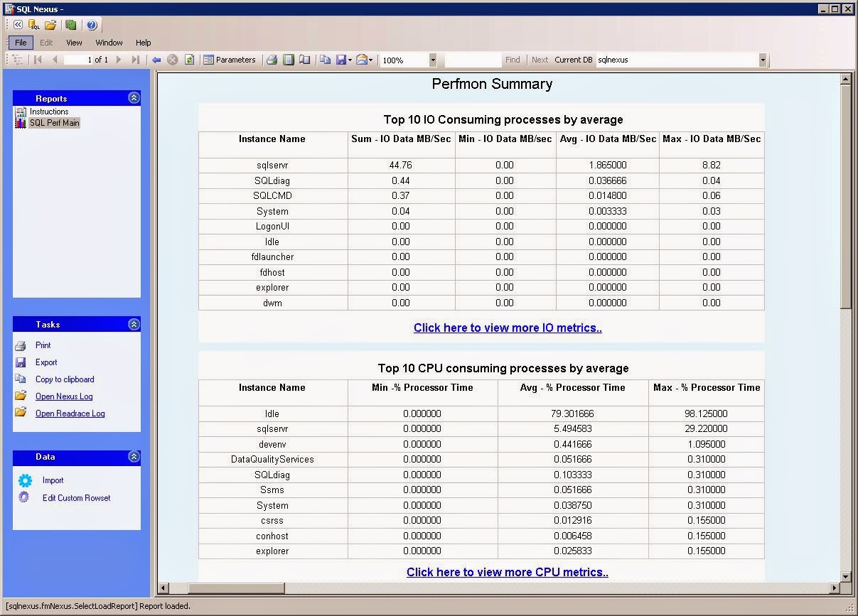858x616 pixels.
Task: Open Readrace Log link in Tasks
Action: (70, 414)
